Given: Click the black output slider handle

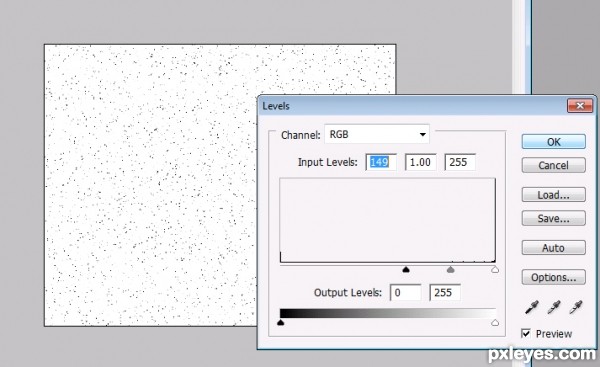Looking at the screenshot, I should 280,323.
